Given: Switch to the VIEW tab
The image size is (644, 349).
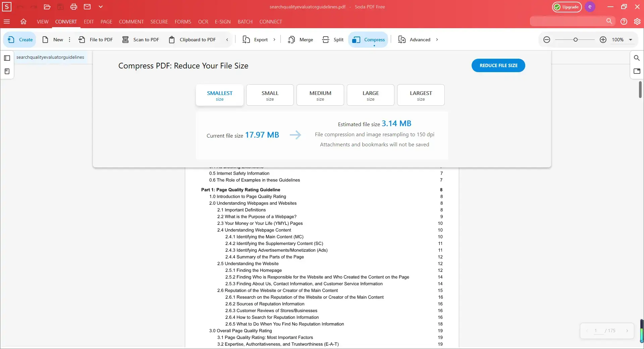Looking at the screenshot, I should pyautogui.click(x=43, y=21).
